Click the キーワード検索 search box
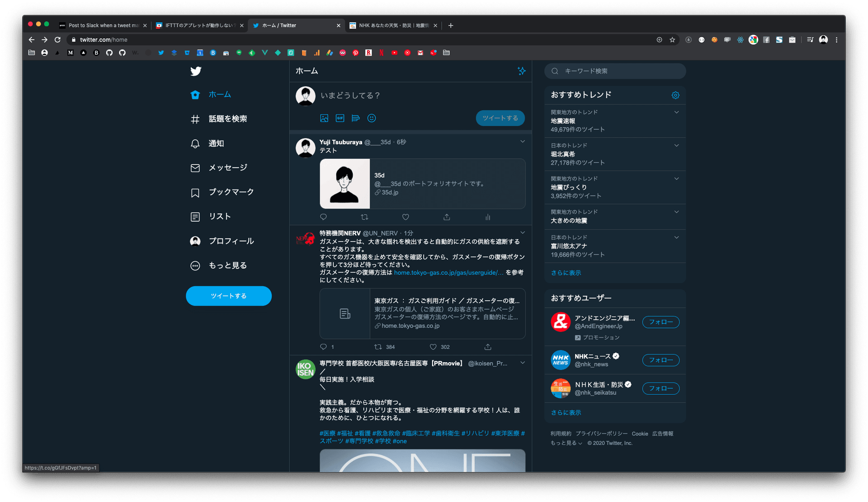Image resolution: width=868 pixels, height=502 pixels. pos(615,71)
